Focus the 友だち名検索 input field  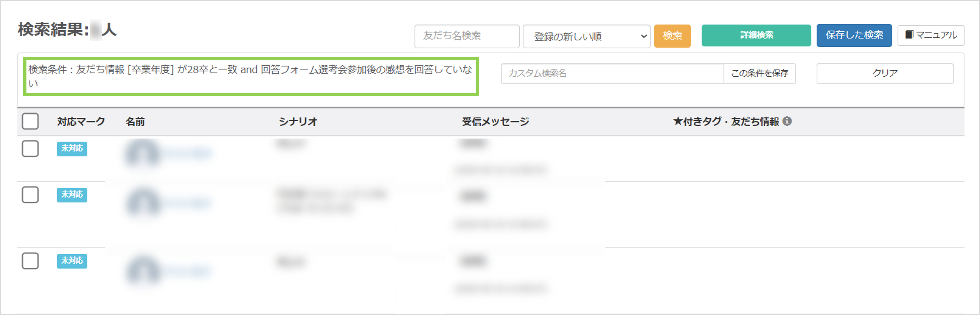[466, 36]
